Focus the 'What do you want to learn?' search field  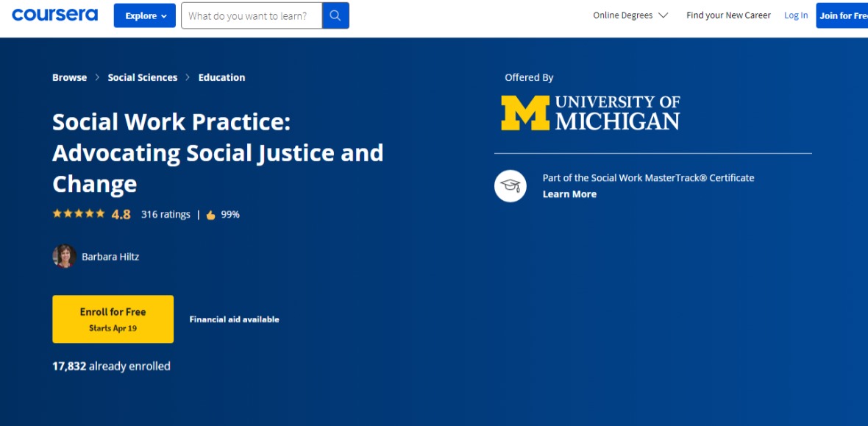(252, 15)
